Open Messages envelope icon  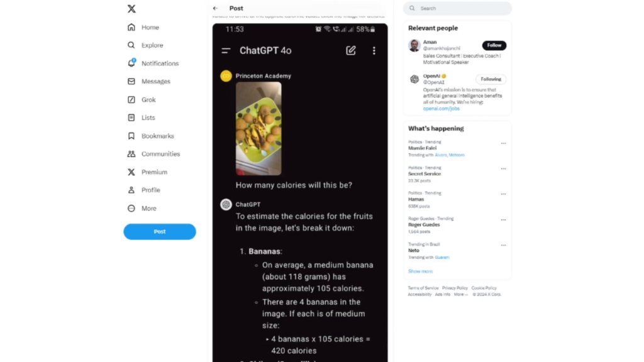click(131, 81)
